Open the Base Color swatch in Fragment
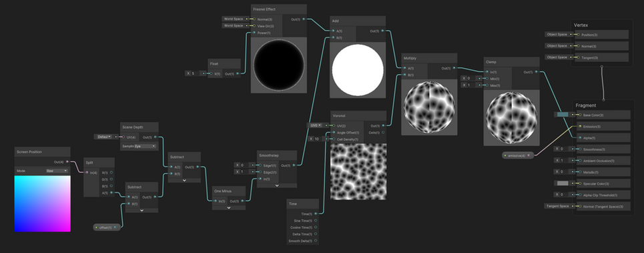Screen dimensions: 644x253 point(563,115)
